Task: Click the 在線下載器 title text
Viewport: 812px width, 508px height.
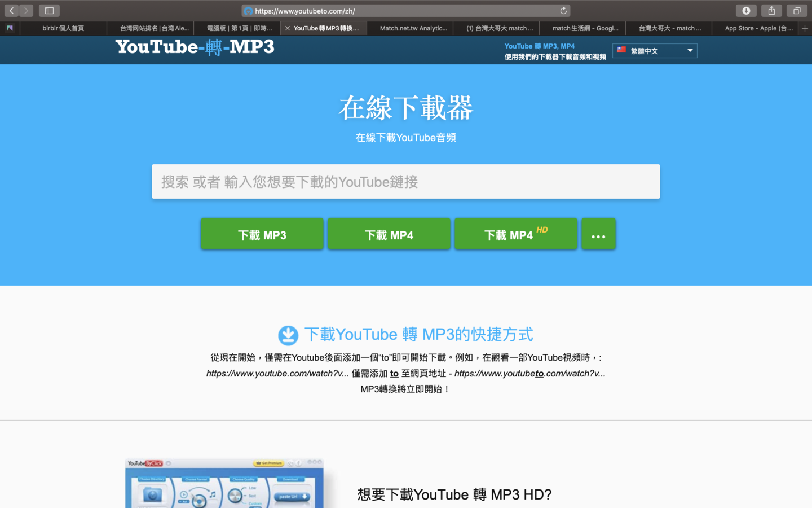Action: [406, 107]
